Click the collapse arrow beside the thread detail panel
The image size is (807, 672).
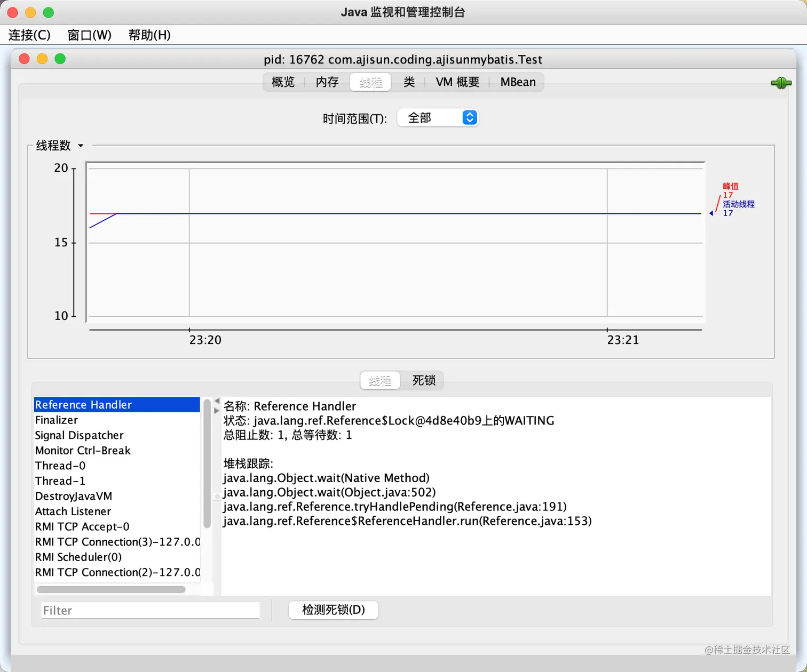(x=216, y=401)
